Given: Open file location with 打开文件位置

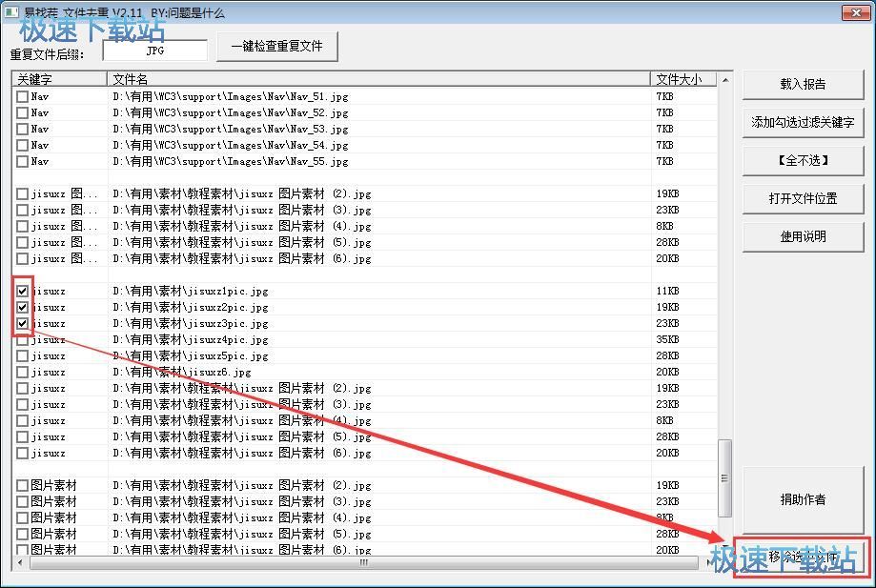Looking at the screenshot, I should [803, 199].
